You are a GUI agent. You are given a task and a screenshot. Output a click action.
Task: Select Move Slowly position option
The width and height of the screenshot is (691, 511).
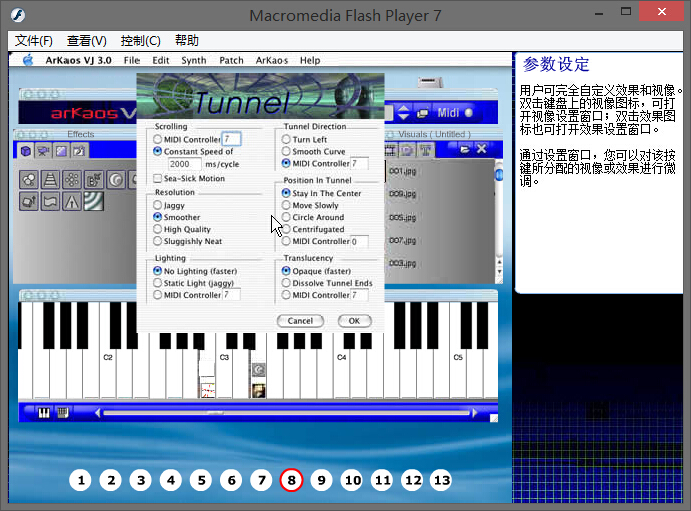(286, 205)
